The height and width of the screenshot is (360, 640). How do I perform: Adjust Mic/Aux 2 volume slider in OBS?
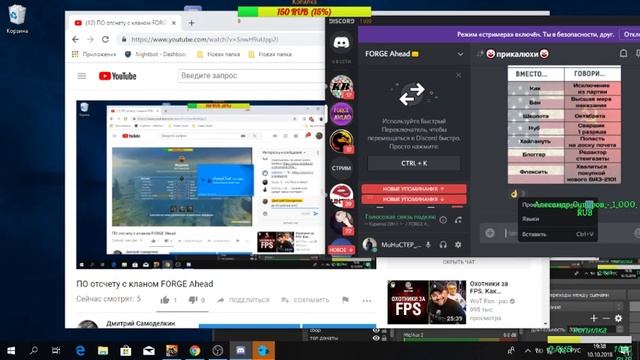(x=460, y=340)
